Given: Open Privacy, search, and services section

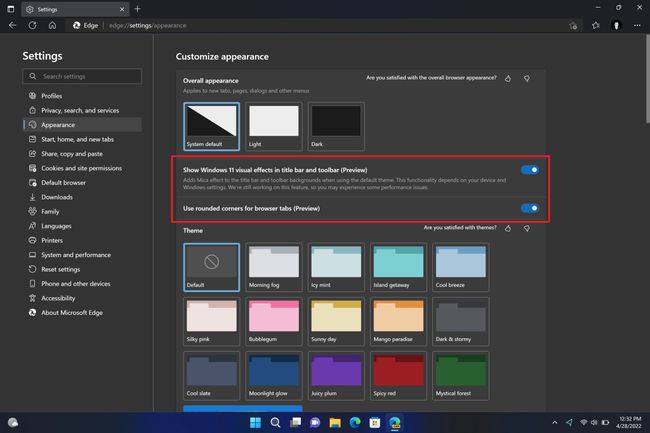Looking at the screenshot, I should (82, 110).
